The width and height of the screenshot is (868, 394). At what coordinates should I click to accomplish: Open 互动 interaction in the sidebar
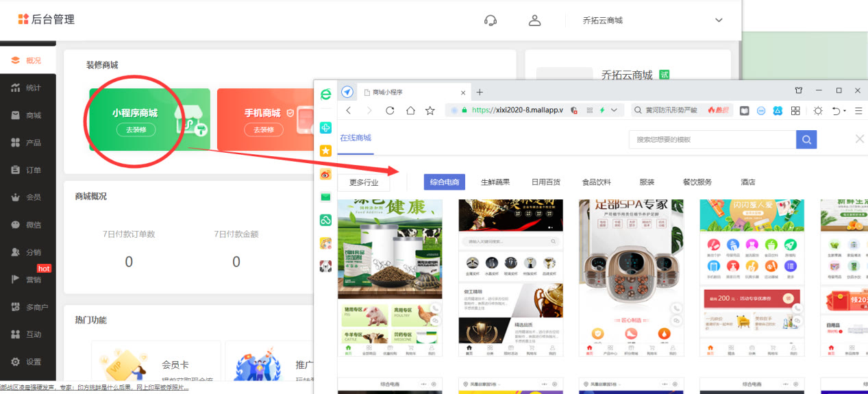point(27,334)
